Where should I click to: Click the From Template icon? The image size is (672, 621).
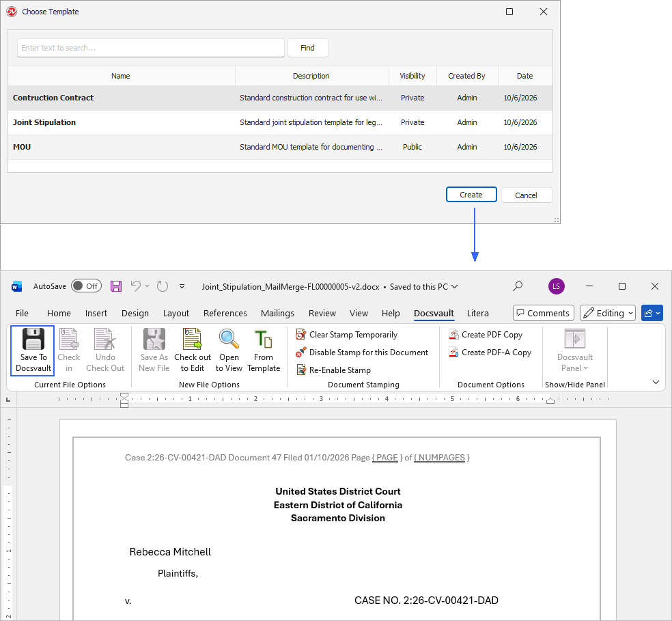pos(264,339)
